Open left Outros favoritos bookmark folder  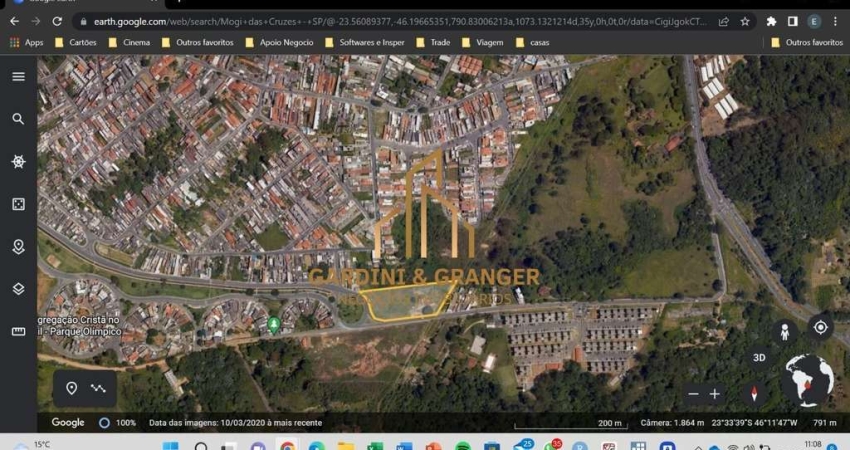click(x=198, y=42)
